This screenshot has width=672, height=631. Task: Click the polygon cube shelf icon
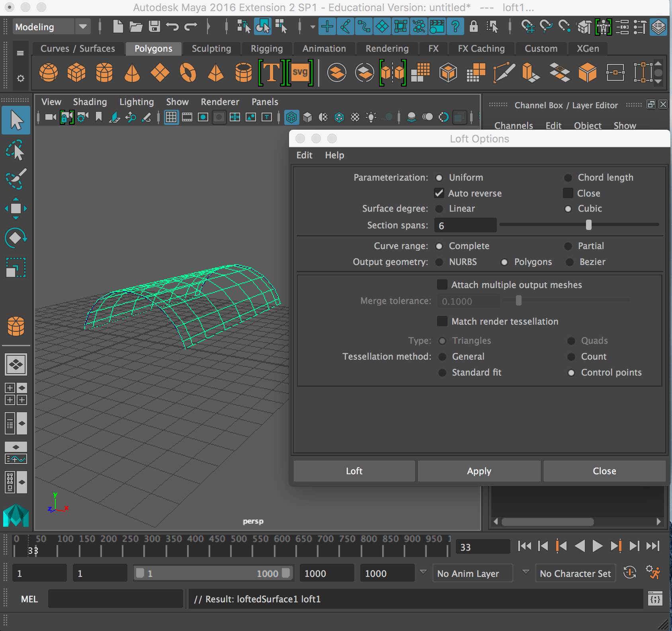tap(76, 73)
